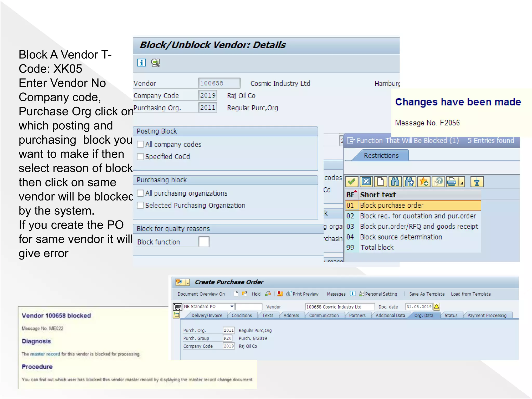Click the red Check document flag icon

(280, 294)
